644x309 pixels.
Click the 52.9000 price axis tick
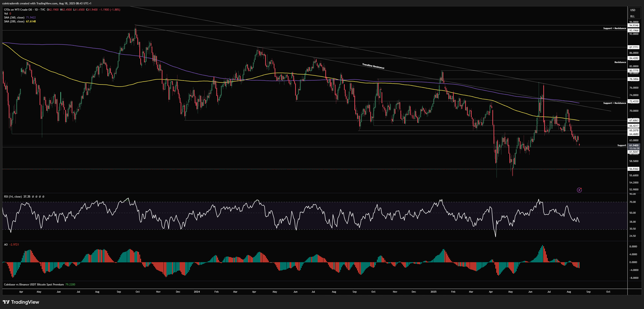(x=634, y=189)
